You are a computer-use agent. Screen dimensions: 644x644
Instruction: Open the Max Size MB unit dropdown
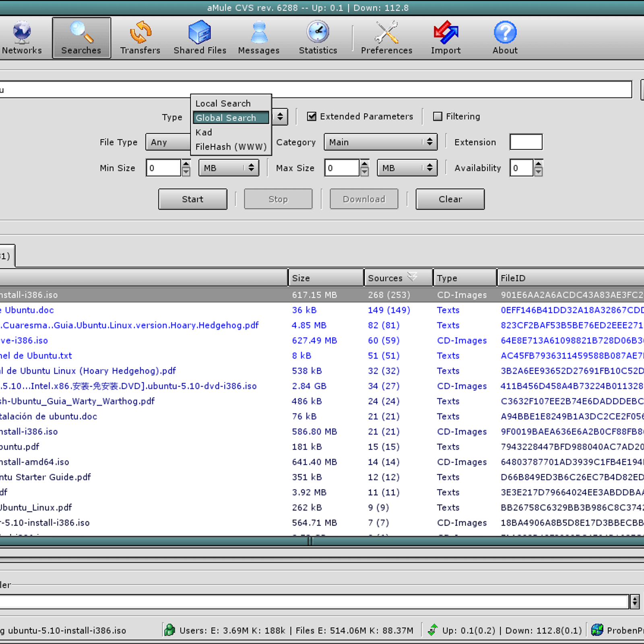point(407,168)
